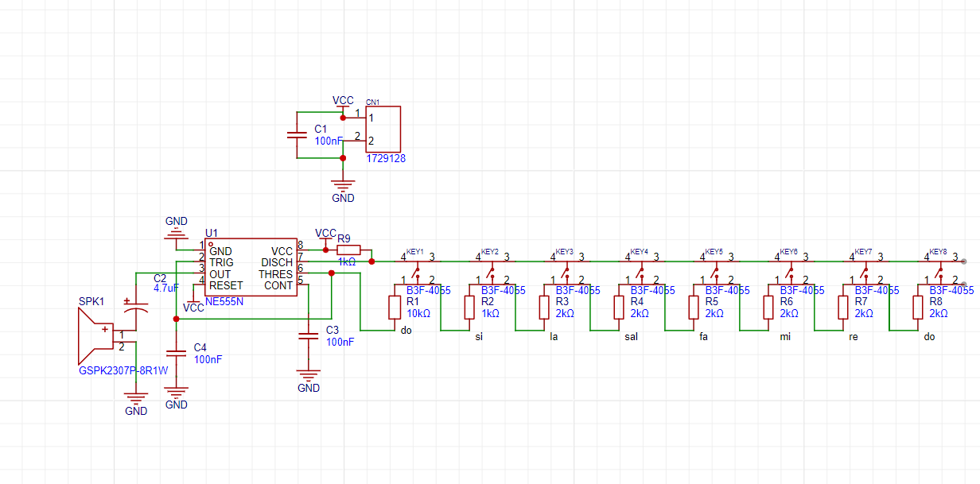The height and width of the screenshot is (484, 980).
Task: Click the 're' net label
Action: click(854, 337)
